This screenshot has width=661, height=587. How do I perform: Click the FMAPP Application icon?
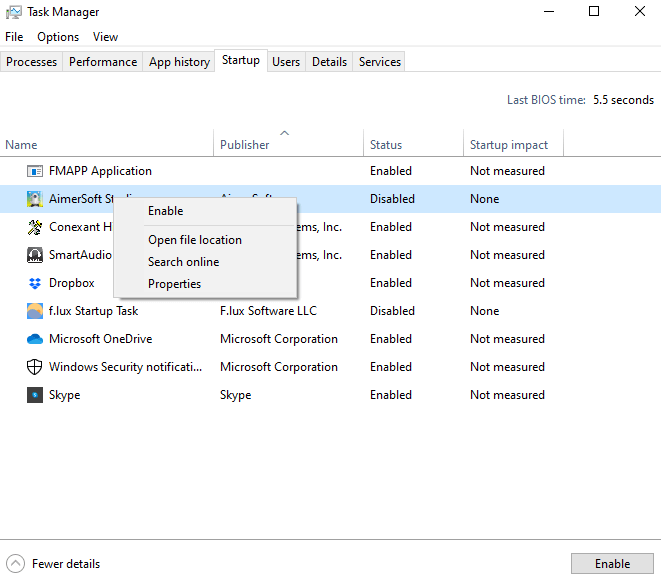tap(35, 171)
